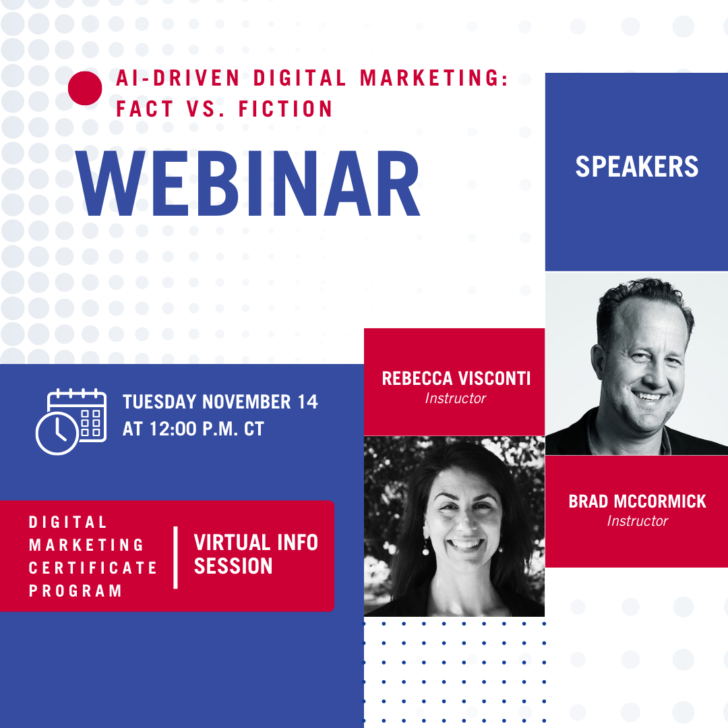Click Instructor label under Brad McCormick
Viewport: 728px width, 728px height.
point(637,521)
